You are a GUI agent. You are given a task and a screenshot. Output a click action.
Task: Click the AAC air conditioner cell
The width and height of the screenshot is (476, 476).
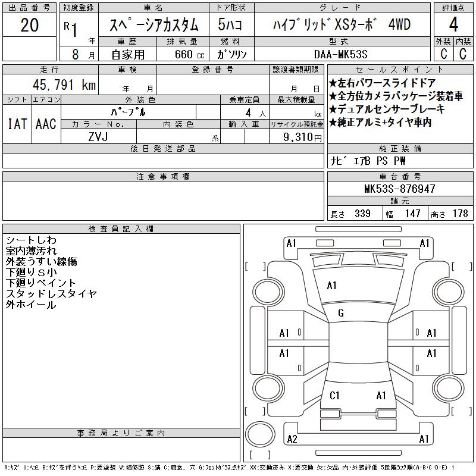coord(46,124)
